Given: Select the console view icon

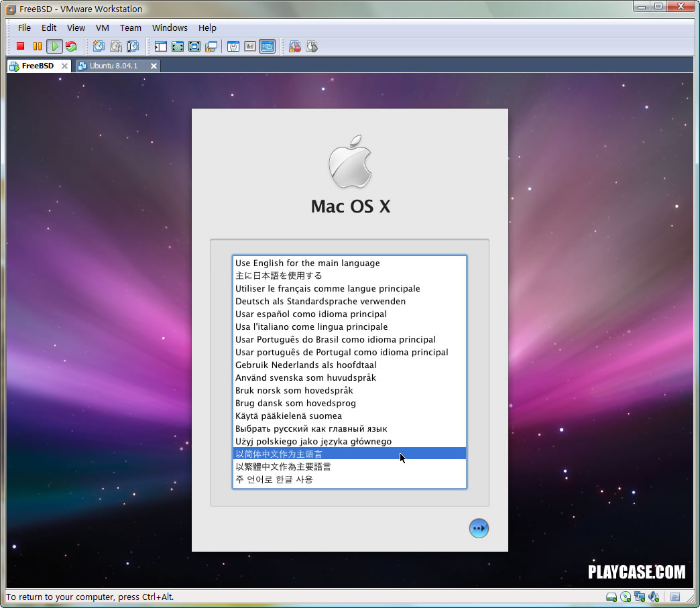Looking at the screenshot, I should tap(268, 46).
